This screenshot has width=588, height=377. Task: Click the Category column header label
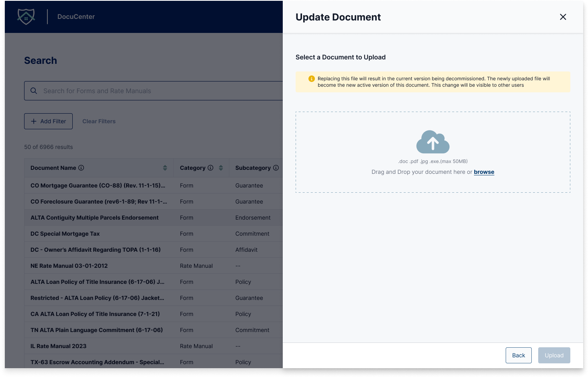tap(193, 168)
